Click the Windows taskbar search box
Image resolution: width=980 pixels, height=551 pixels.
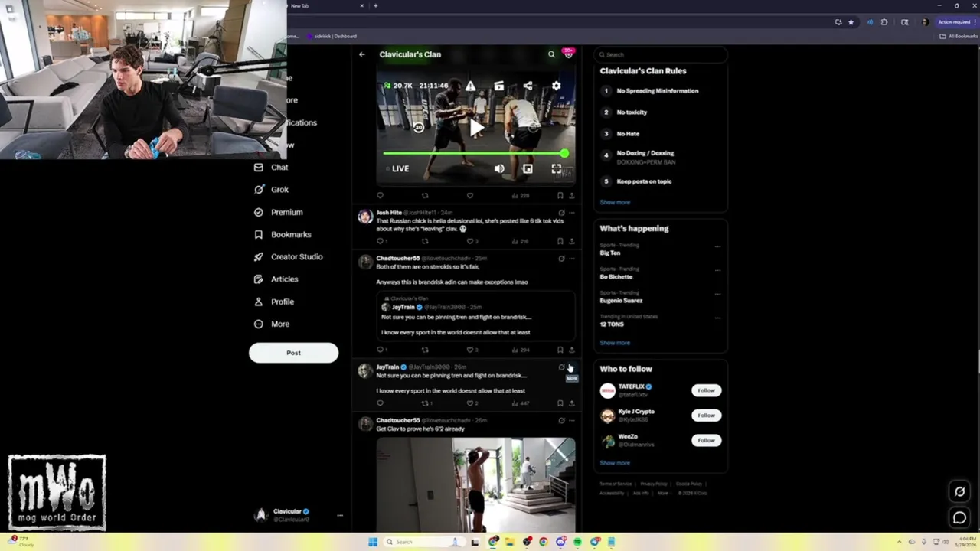point(423,542)
